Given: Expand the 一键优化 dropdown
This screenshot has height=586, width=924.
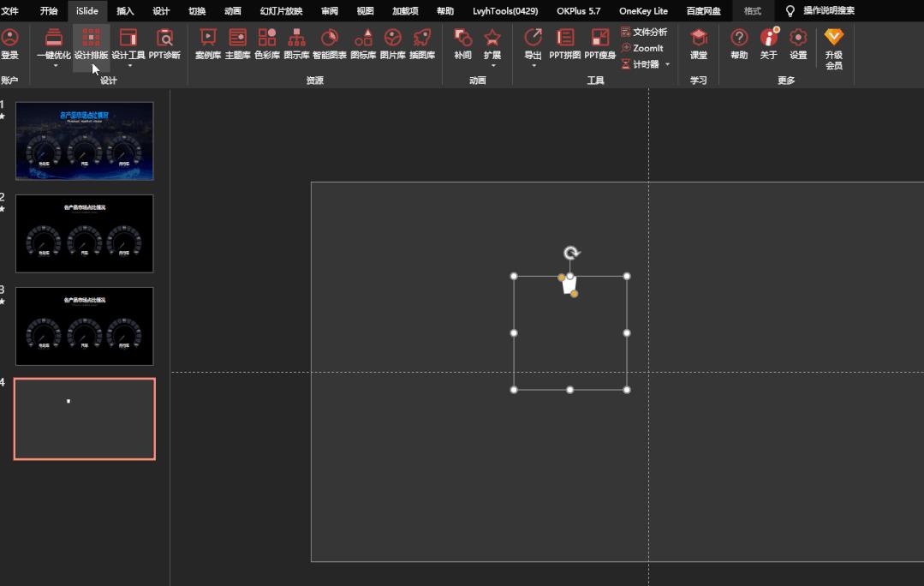Looking at the screenshot, I should point(54,66).
